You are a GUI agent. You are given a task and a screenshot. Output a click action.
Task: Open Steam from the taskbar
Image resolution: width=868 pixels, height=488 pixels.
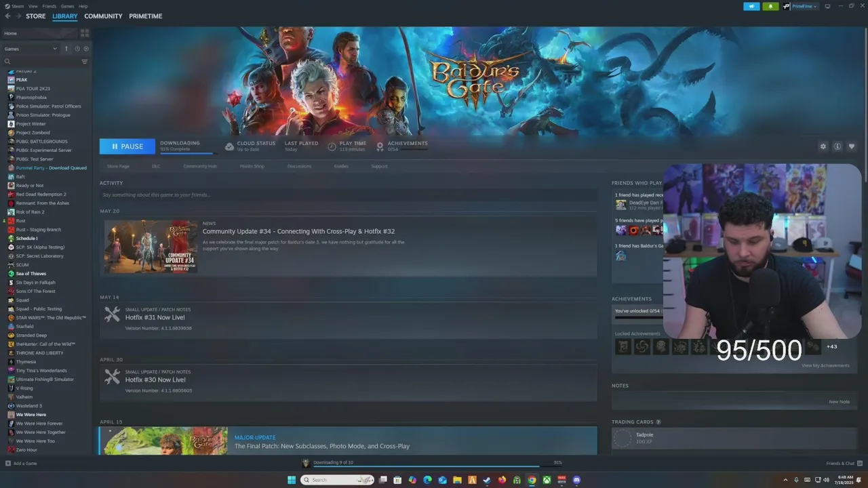487,480
